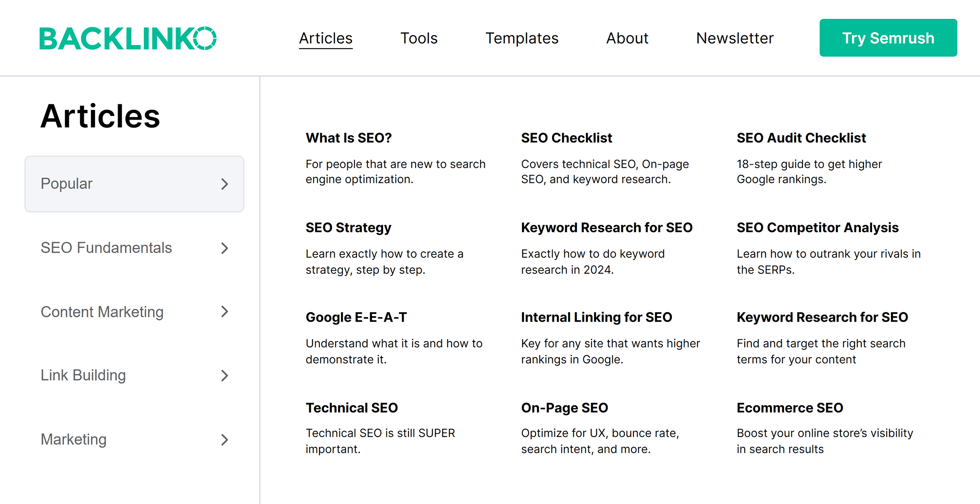The image size is (980, 504).
Task: Open the Articles menu item
Action: coord(325,38)
